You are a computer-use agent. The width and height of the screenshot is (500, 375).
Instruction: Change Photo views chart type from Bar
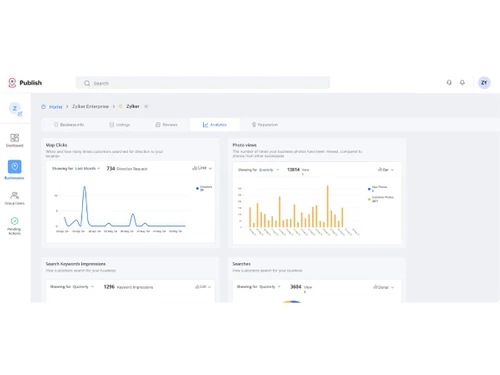point(386,170)
